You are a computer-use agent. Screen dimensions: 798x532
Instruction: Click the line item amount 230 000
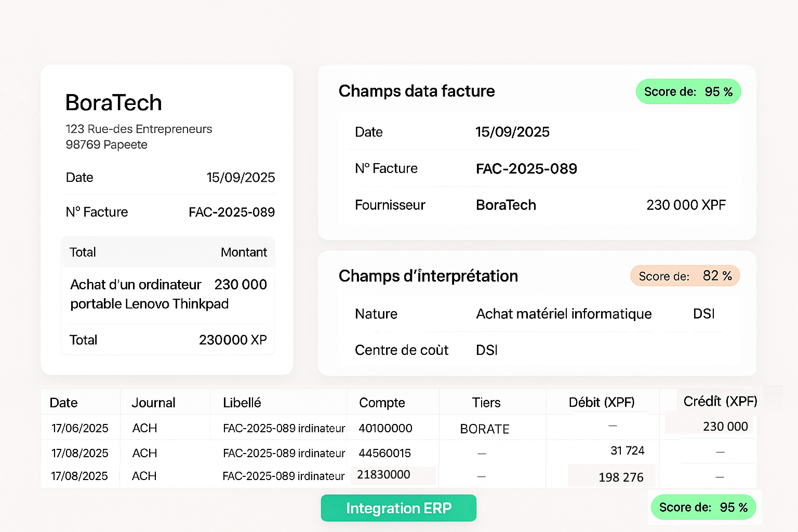241,285
